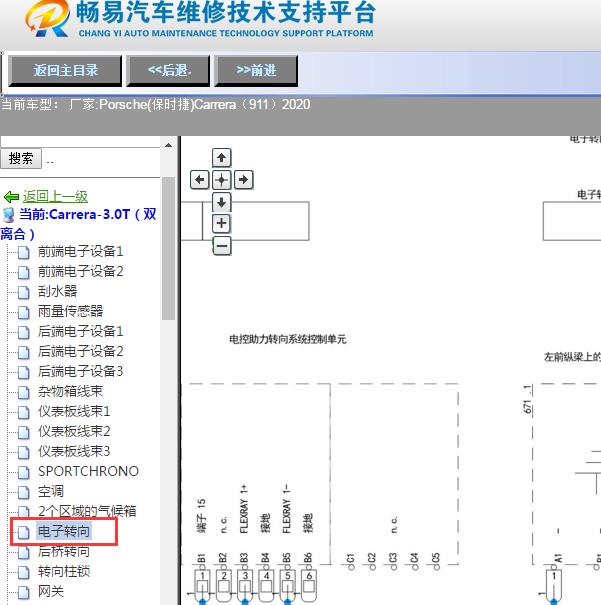Click page icon beside 前端电子设备1
The height and width of the screenshot is (605, 601).
pyautogui.click(x=24, y=253)
